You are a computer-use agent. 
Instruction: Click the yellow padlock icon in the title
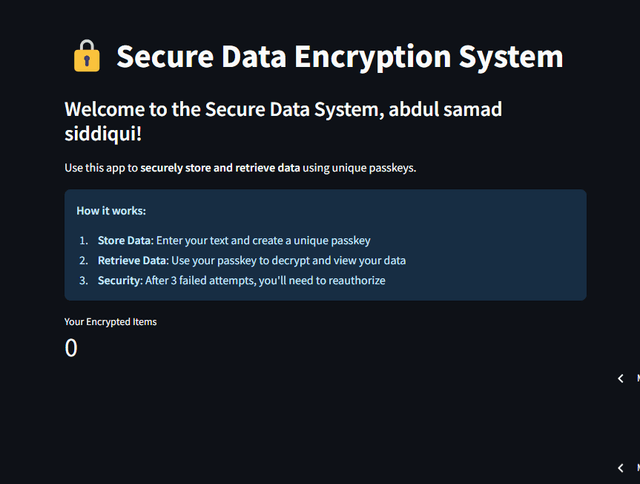[87, 56]
